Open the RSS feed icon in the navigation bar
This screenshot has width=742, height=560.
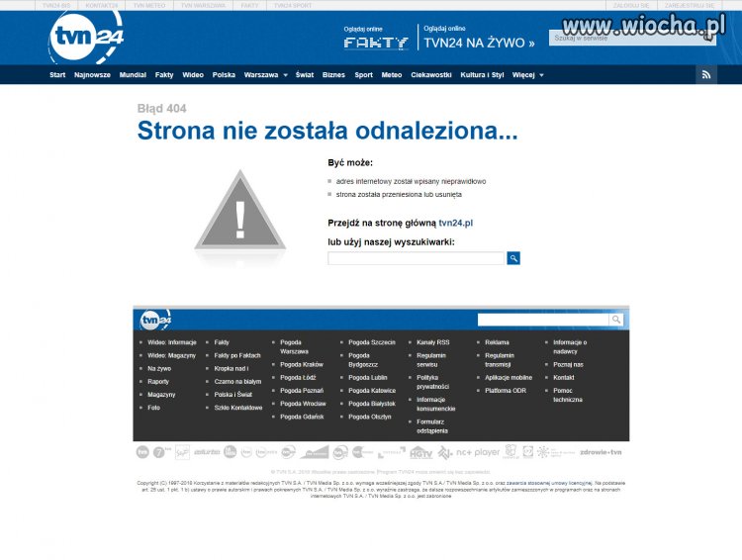pos(706,75)
